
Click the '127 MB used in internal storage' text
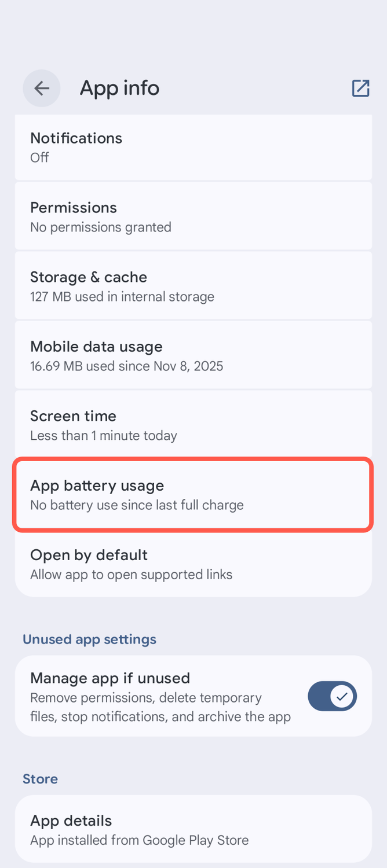coord(122,297)
